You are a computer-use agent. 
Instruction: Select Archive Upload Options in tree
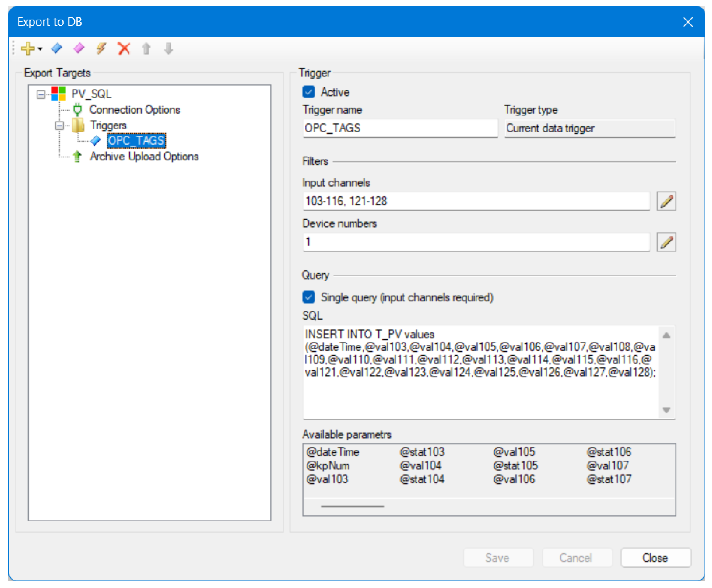pyautogui.click(x=144, y=157)
